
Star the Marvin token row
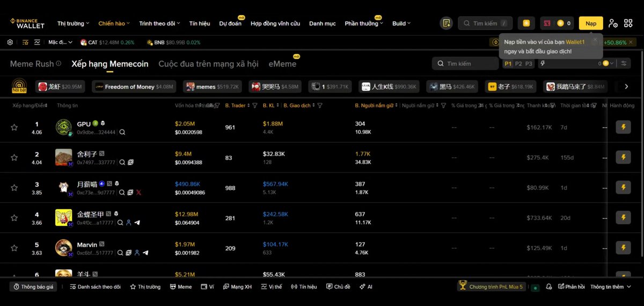(14, 247)
